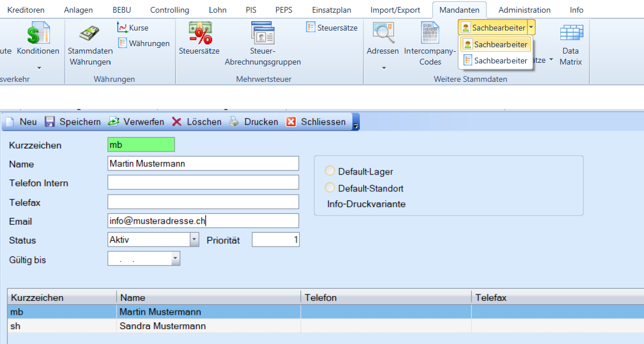Open Data Matrix grid icon
Image resolution: width=644 pixels, height=344 pixels.
[x=571, y=33]
